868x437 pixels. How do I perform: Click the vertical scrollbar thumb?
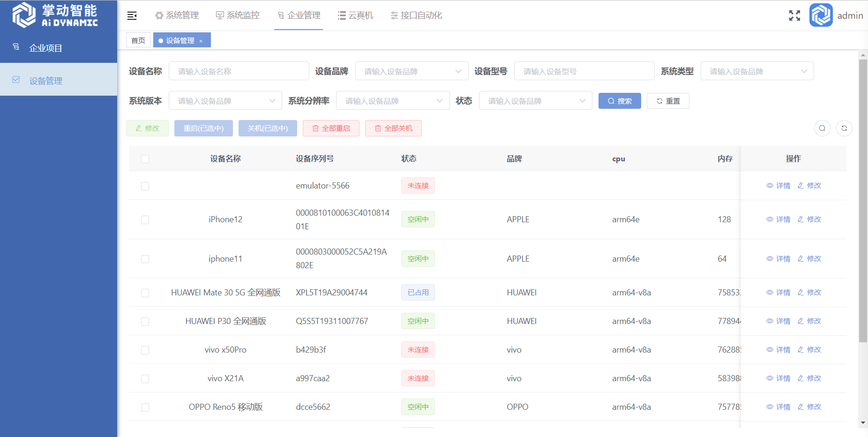point(863,201)
